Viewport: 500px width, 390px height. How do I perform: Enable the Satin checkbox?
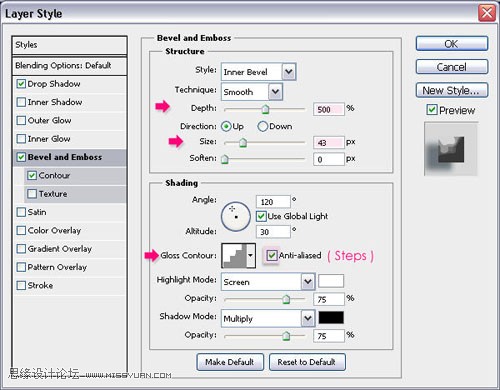pos(21,212)
